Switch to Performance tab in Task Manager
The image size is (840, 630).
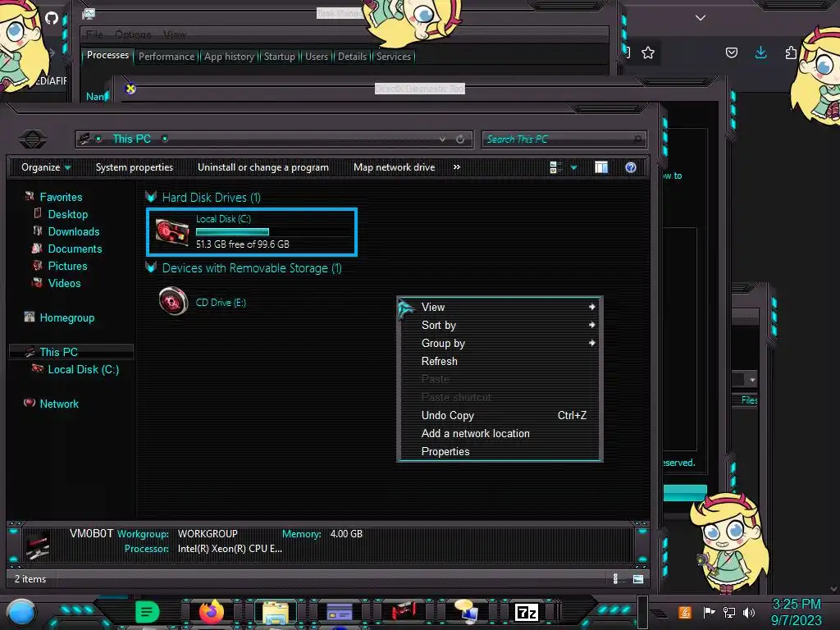pos(167,57)
